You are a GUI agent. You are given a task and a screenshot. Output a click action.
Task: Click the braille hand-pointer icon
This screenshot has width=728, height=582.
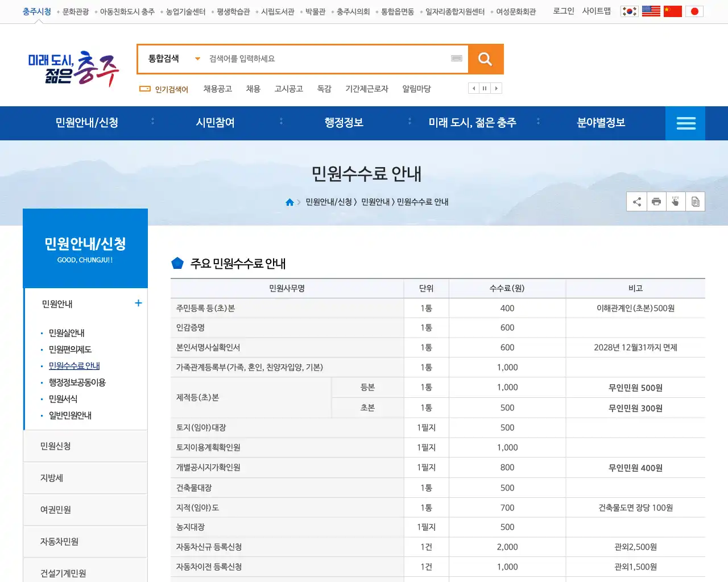coord(676,202)
